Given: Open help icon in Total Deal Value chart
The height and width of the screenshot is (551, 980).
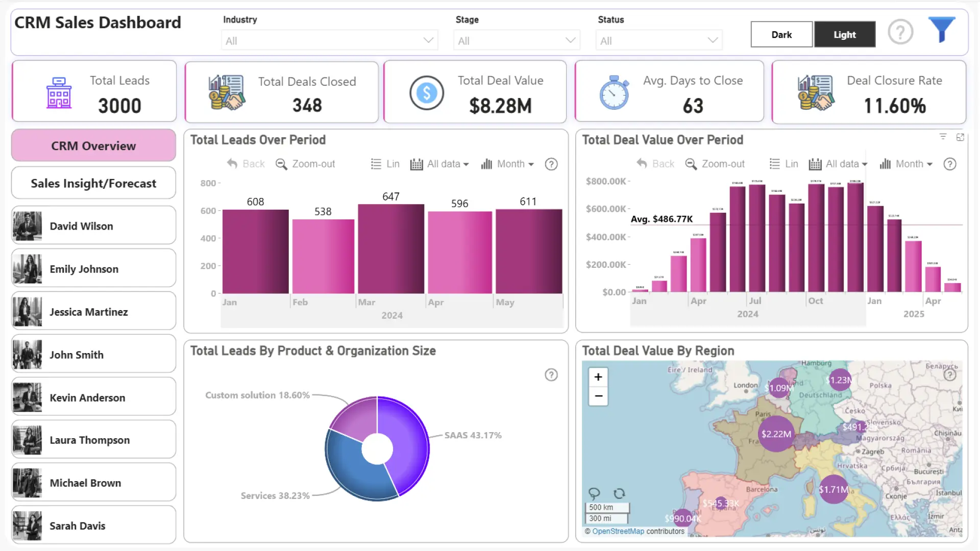Looking at the screenshot, I should pyautogui.click(x=950, y=164).
